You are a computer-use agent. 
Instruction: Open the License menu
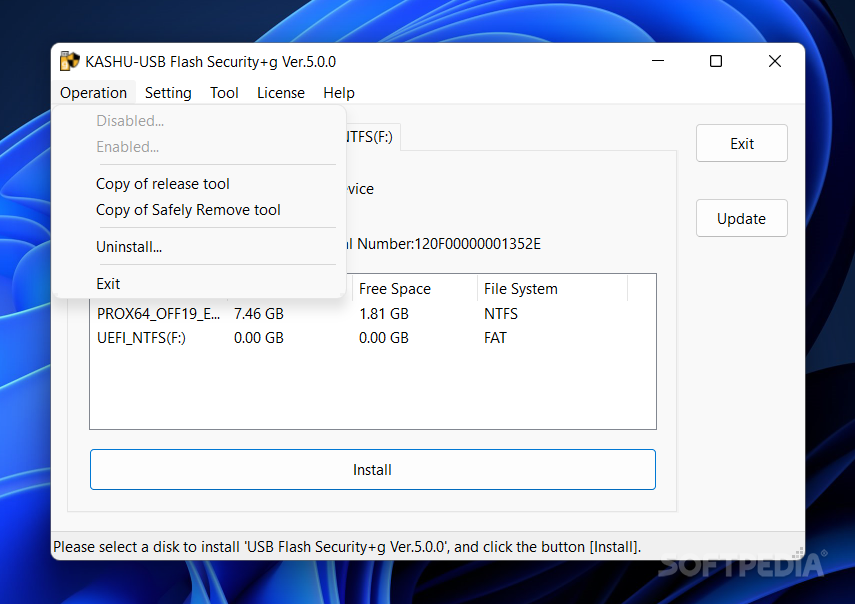281,93
